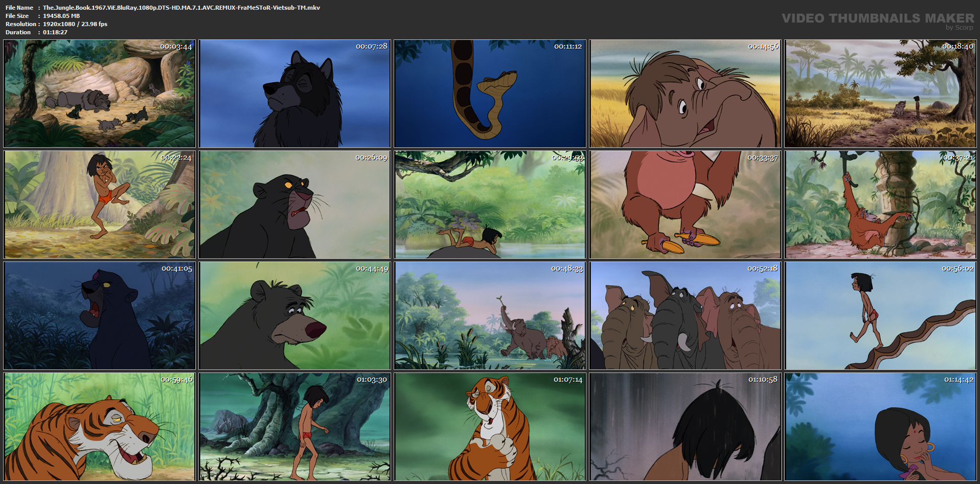Viewport: 980px width, 484px height.
Task: Click the mkv file name text
Action: tap(181, 8)
